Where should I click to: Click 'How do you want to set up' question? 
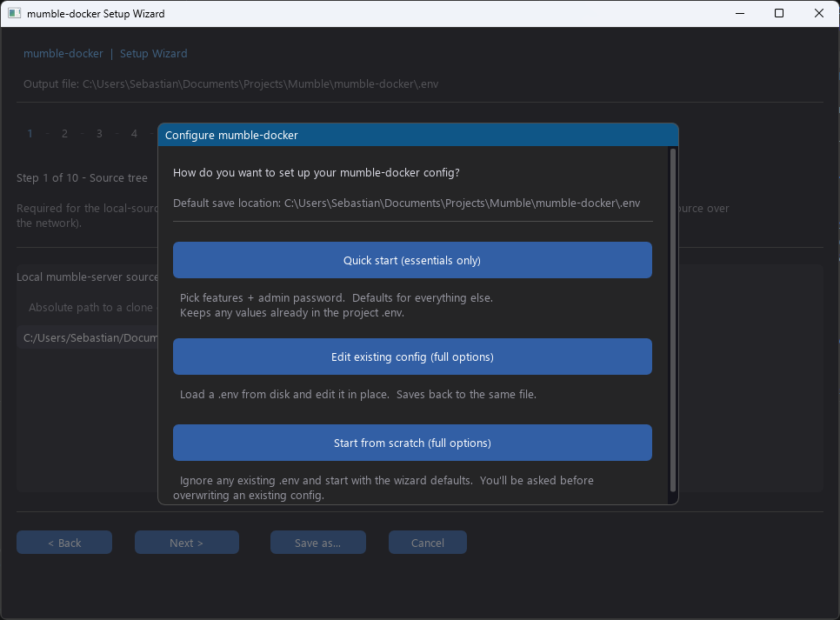[x=316, y=172]
